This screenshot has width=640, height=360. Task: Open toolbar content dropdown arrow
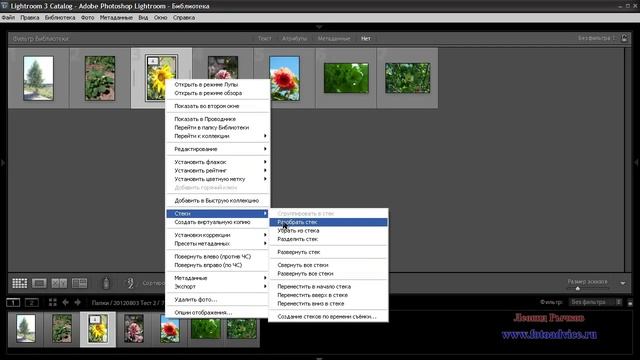click(623, 283)
